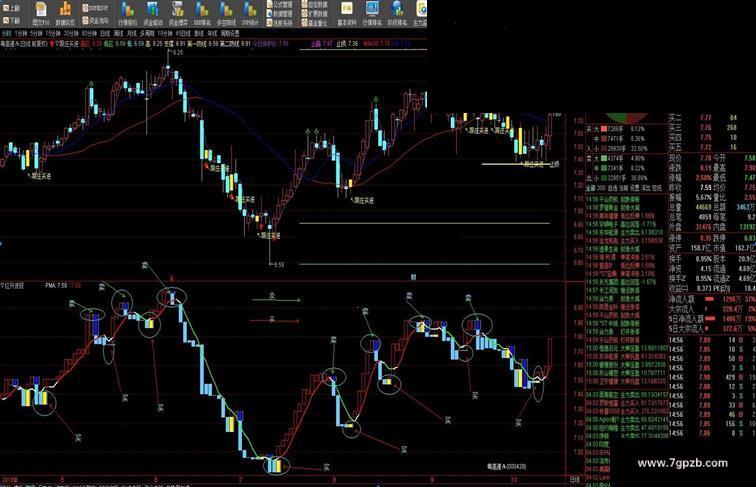Viewport: 756px width, 487px height.
Task: Select the 周线 weekly period tab
Action: point(119,34)
